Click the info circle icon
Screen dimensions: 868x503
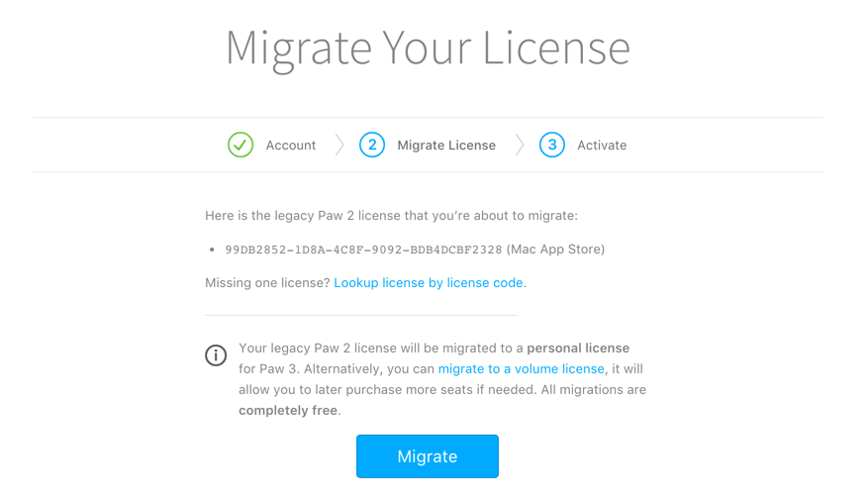[x=216, y=355]
